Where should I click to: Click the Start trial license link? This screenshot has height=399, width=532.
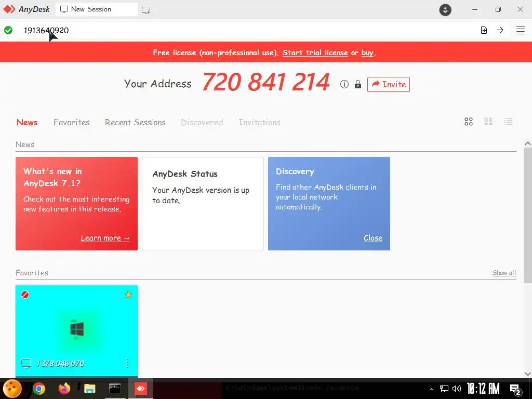click(315, 52)
